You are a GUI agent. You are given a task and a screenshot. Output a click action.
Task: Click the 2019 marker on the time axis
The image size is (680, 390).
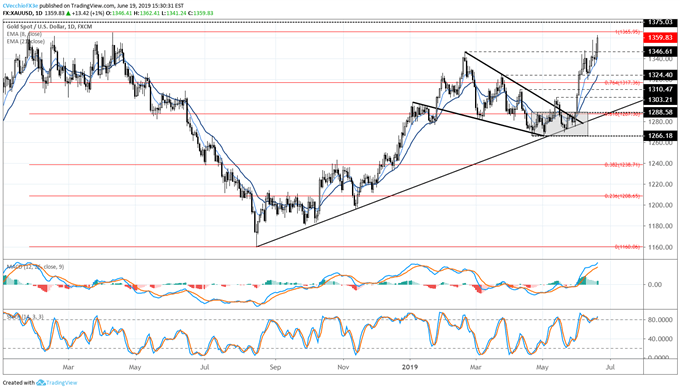(410, 367)
